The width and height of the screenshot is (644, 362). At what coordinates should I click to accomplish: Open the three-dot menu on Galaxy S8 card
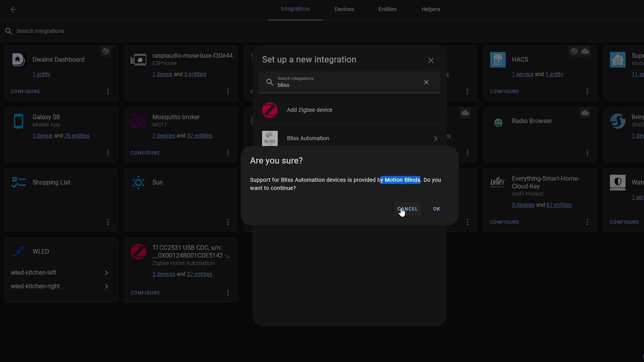click(x=108, y=153)
